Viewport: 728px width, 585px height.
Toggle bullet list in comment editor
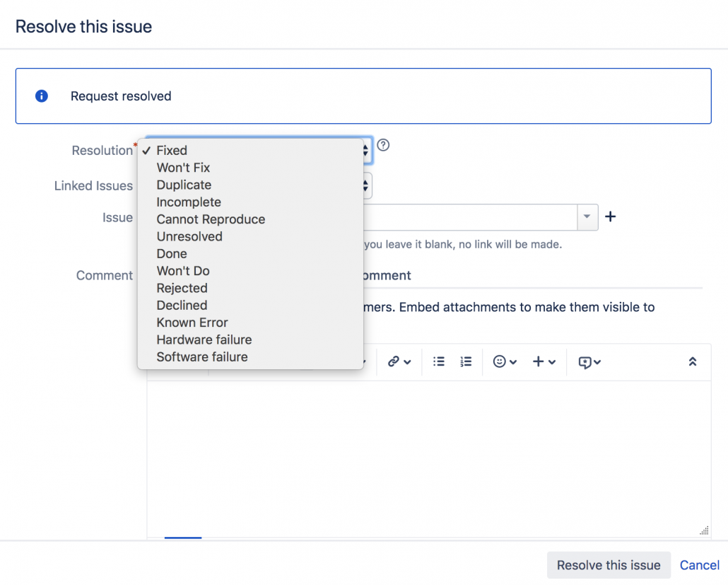point(439,361)
